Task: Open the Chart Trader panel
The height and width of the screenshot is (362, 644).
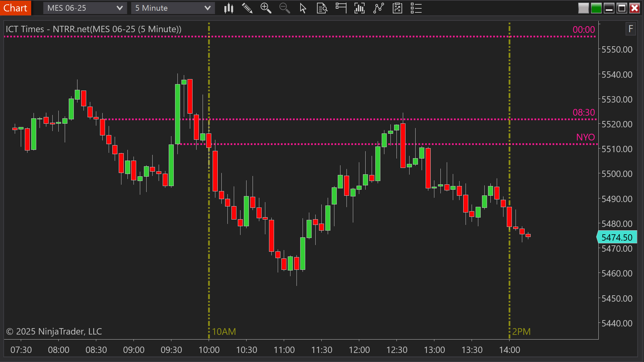Action: coord(341,8)
